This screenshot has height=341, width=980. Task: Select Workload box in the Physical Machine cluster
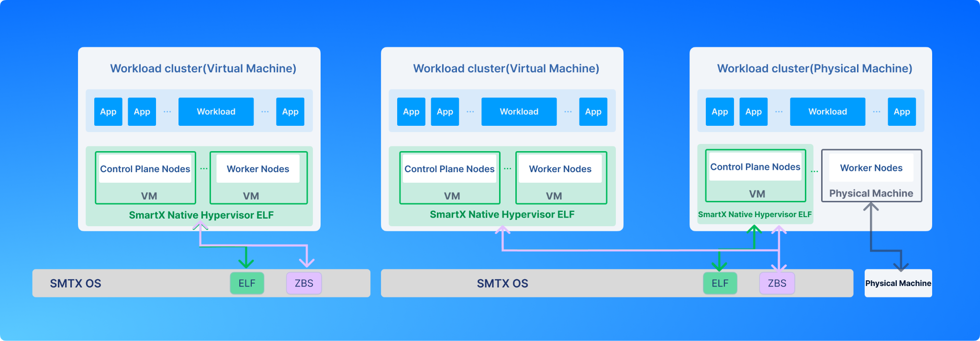pos(827,111)
